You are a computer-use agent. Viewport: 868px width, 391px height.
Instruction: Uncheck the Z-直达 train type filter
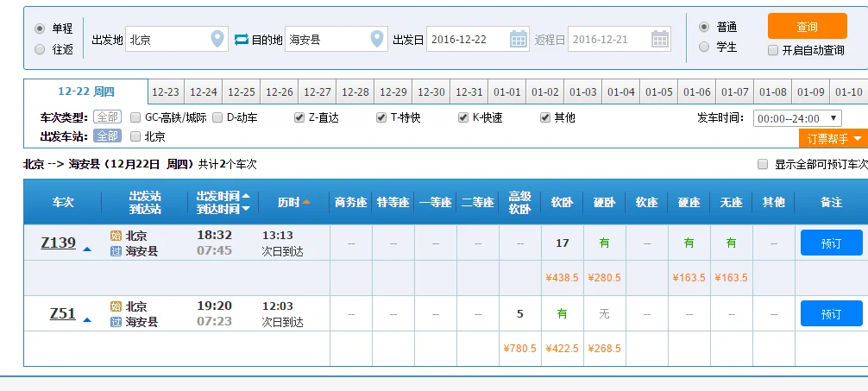click(x=299, y=117)
